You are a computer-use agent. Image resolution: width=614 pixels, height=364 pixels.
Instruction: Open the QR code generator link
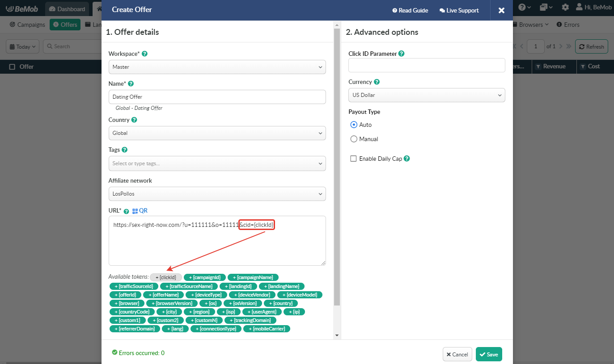coord(140,211)
